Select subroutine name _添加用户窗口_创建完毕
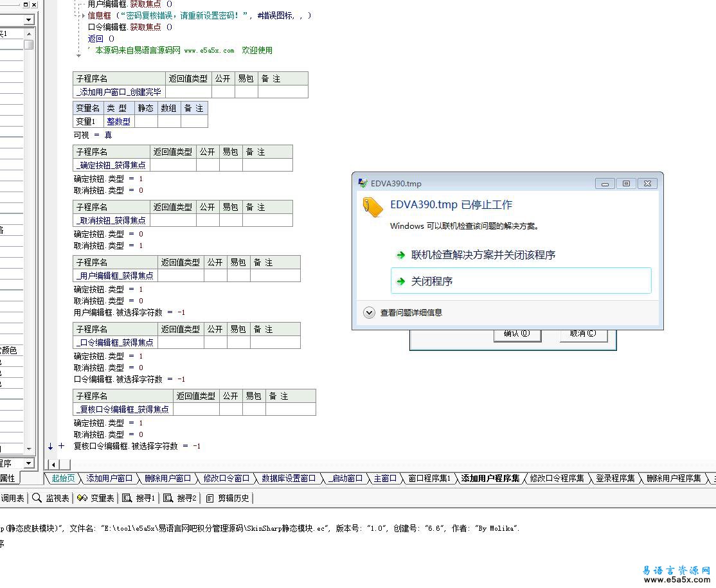The width and height of the screenshot is (716, 588). (119, 92)
